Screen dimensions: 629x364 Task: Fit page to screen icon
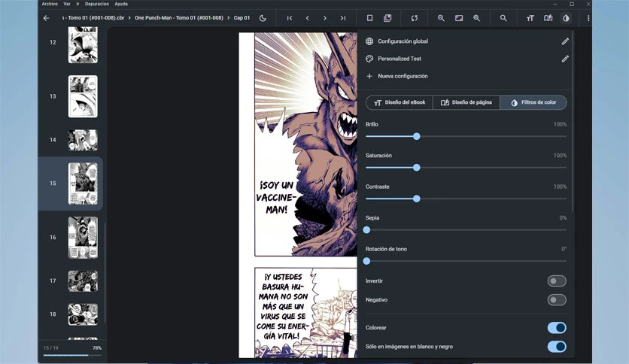click(x=459, y=18)
